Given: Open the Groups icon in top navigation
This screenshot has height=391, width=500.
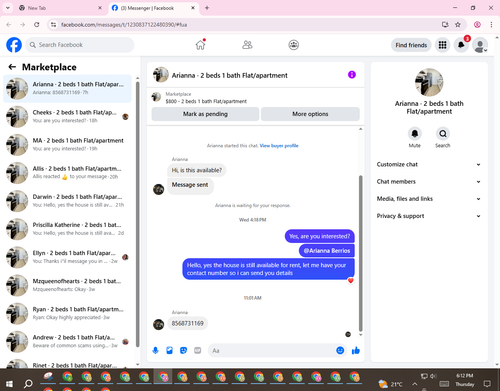Looking at the screenshot, I should click(293, 45).
